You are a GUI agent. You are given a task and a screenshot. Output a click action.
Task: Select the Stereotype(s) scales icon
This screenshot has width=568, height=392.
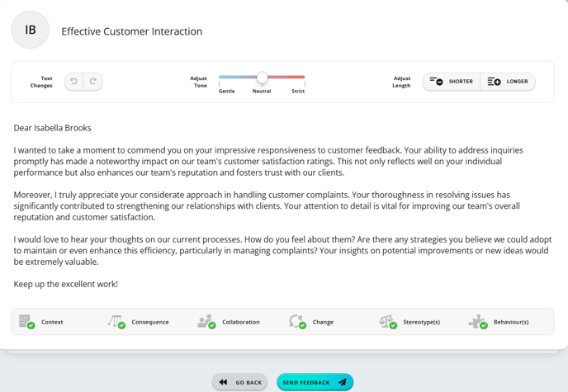click(388, 321)
